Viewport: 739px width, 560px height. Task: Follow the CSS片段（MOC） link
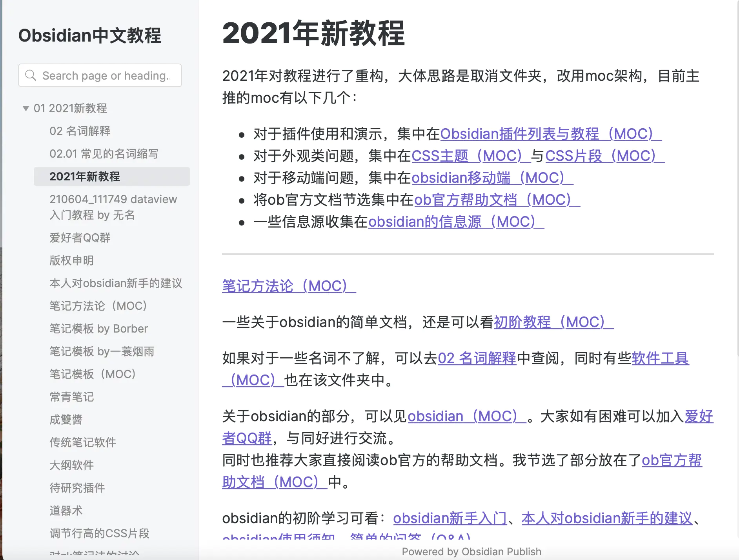click(x=604, y=156)
